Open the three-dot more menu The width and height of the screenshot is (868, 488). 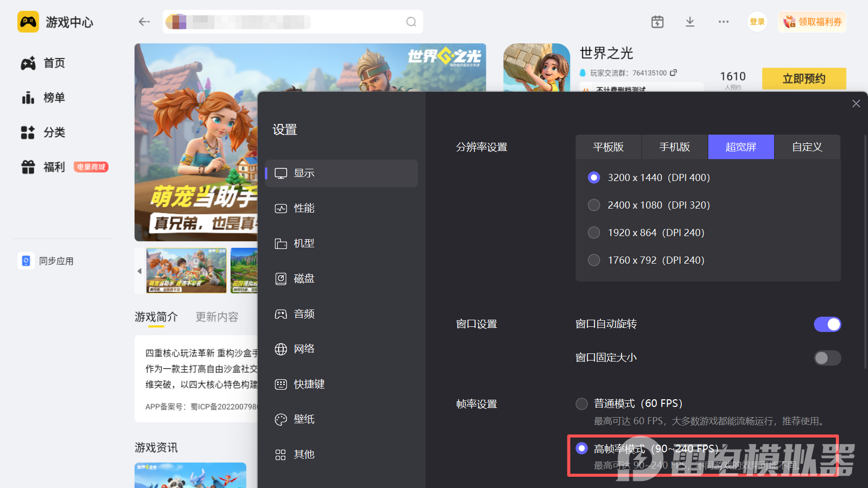click(723, 22)
